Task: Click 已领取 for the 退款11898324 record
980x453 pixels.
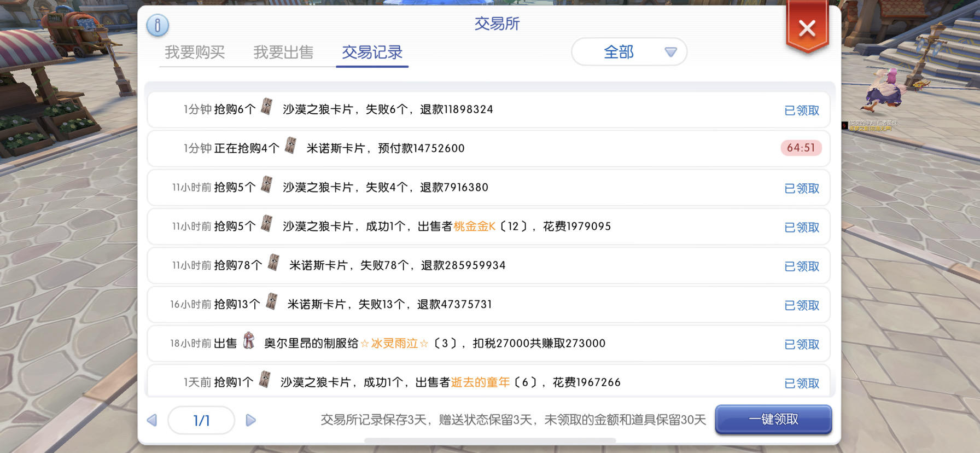Action: 802,111
